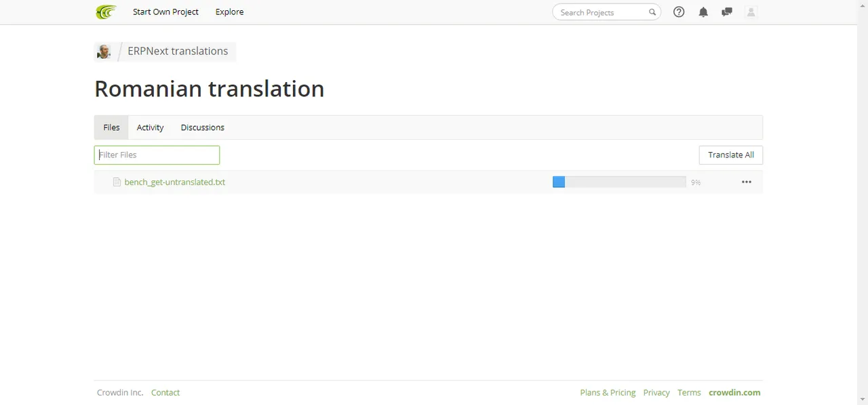
Task: Click scrollbar down arrow
Action: click(863, 400)
